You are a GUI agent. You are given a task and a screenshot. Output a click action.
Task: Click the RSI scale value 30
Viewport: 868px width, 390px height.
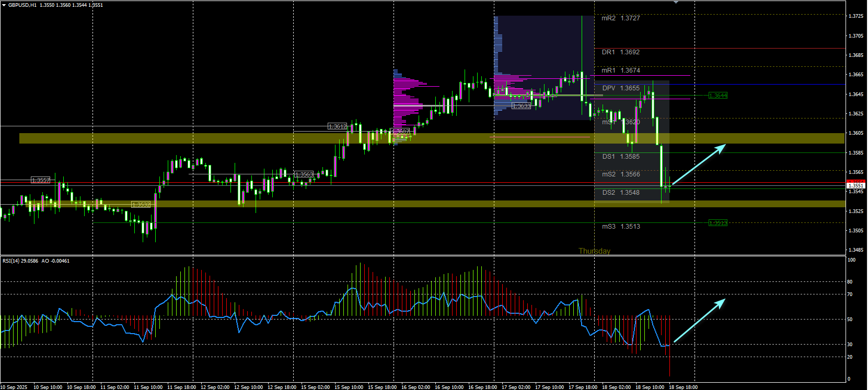coord(850,345)
